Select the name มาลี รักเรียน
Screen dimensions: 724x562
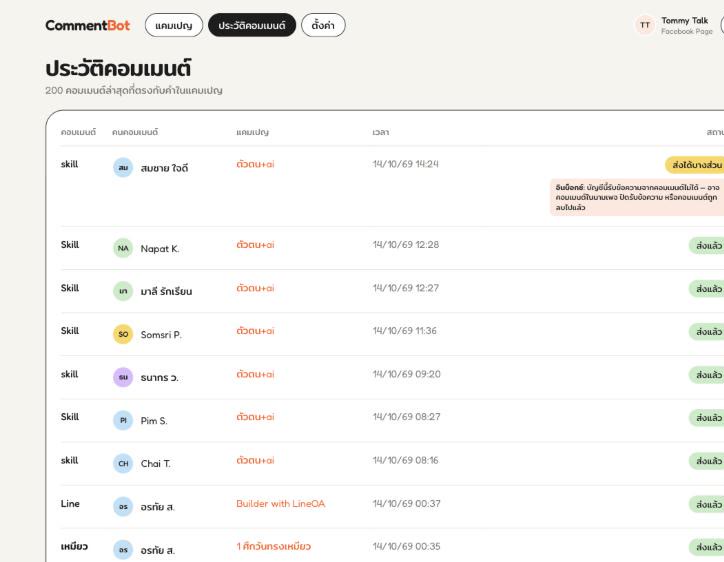click(x=166, y=291)
